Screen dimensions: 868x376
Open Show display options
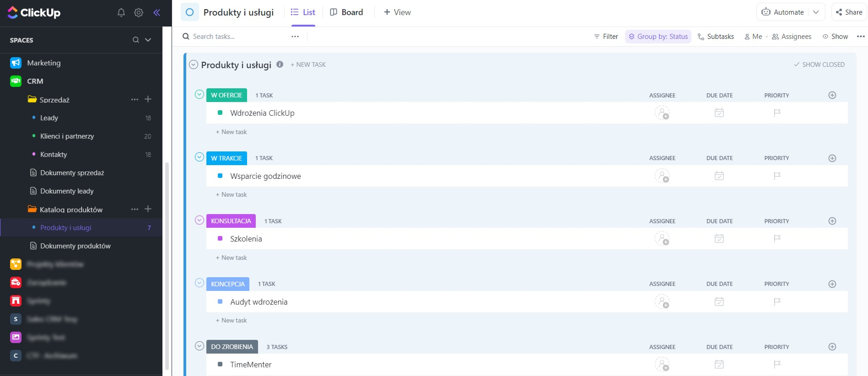click(835, 36)
